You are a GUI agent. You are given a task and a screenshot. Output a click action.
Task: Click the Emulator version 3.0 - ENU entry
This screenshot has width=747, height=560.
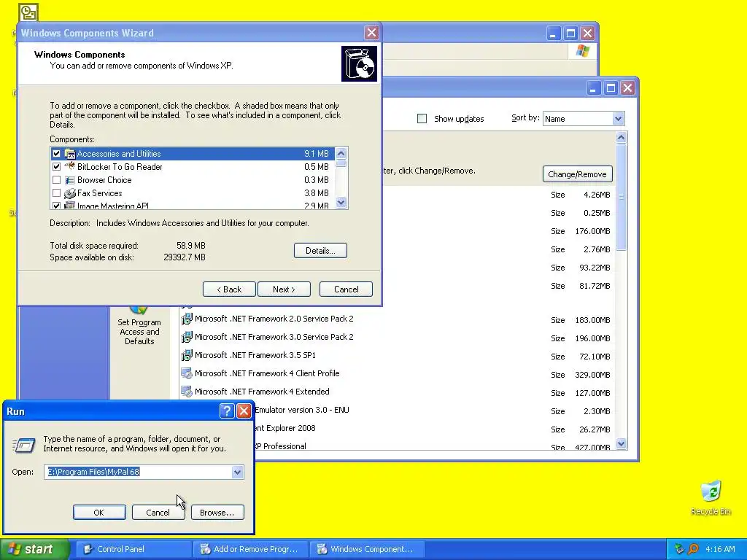(302, 410)
